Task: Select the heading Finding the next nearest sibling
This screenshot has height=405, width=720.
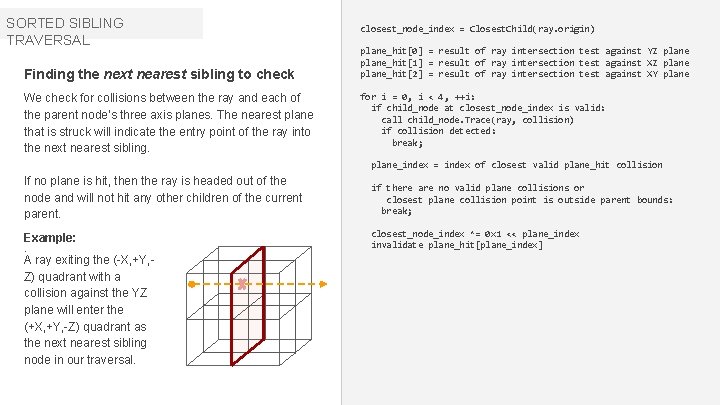Action: click(159, 74)
